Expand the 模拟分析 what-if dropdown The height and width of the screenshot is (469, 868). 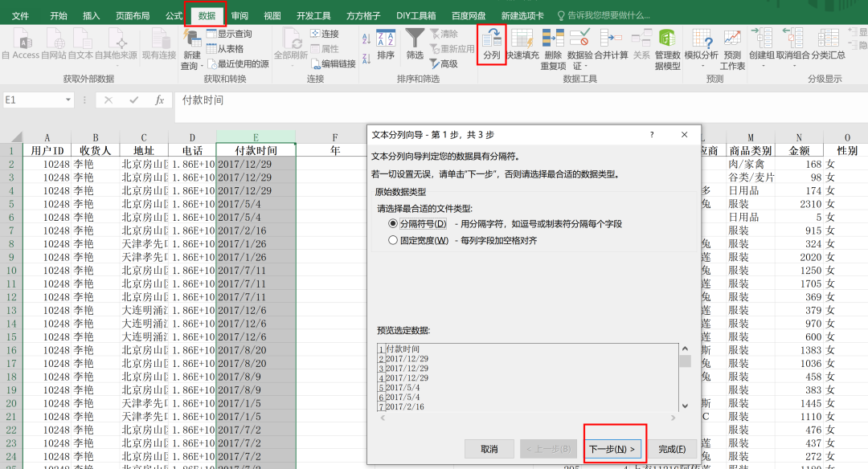[702, 65]
